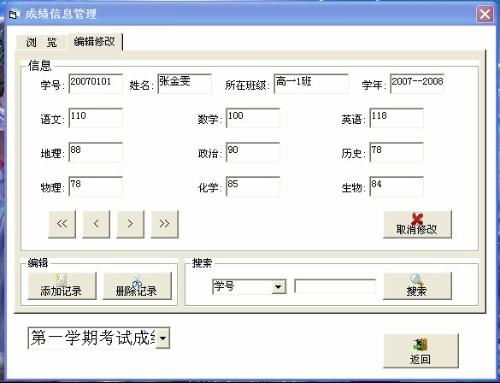Close the 成绩信息管理 window
This screenshot has width=500, height=383.
tap(485, 14)
